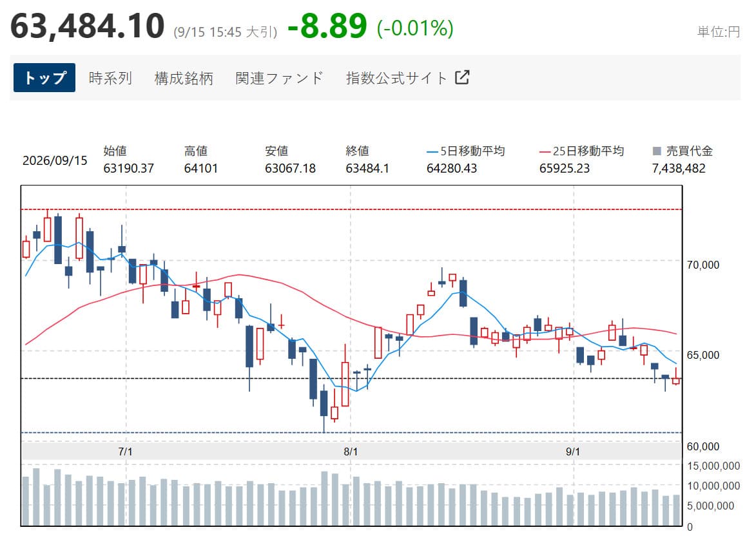This screenshot has width=756, height=543.
Task: Click the 25-day average value 65925.23
Action: click(x=565, y=168)
